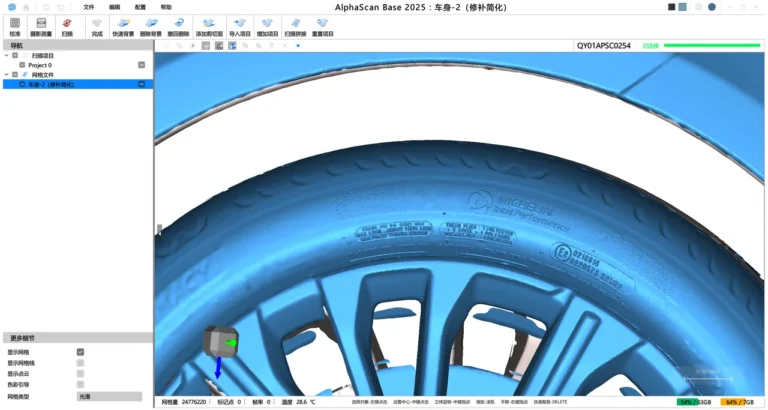Open the 文件 File menu
The height and width of the screenshot is (410, 768).
pos(89,7)
